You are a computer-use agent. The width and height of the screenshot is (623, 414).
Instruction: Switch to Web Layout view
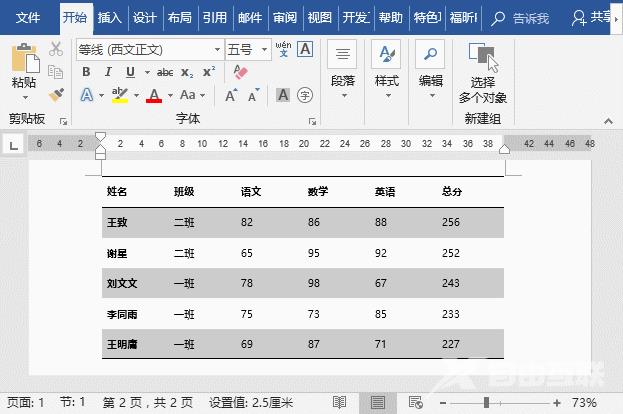tap(416, 402)
